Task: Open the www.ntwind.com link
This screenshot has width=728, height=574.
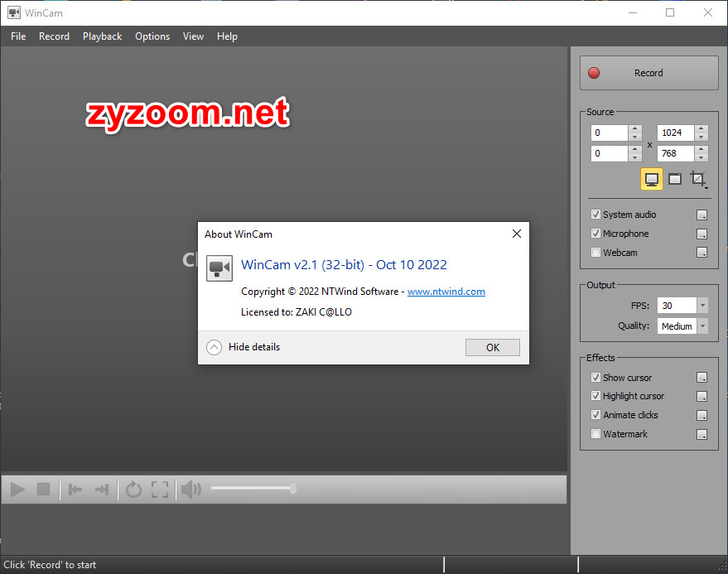Action: 446,292
